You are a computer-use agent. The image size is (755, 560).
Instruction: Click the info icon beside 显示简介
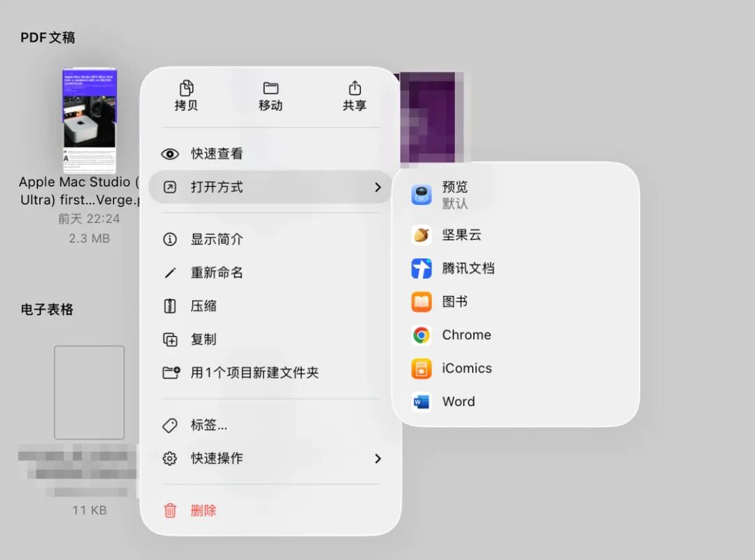[x=170, y=239]
